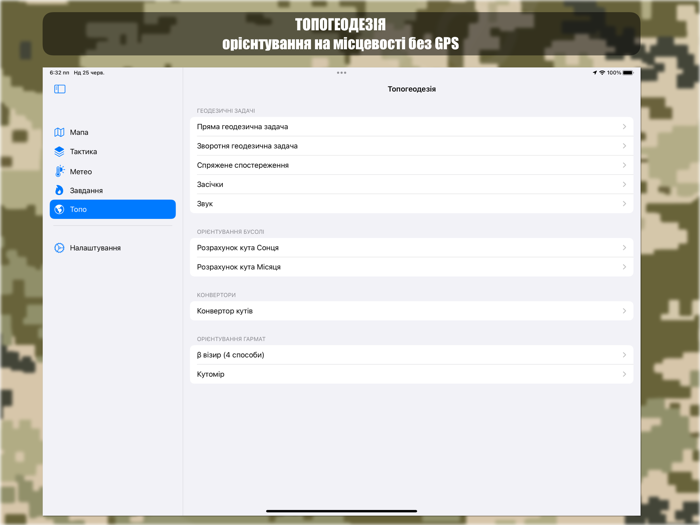Open Спряжене спостереження row

pos(411,165)
